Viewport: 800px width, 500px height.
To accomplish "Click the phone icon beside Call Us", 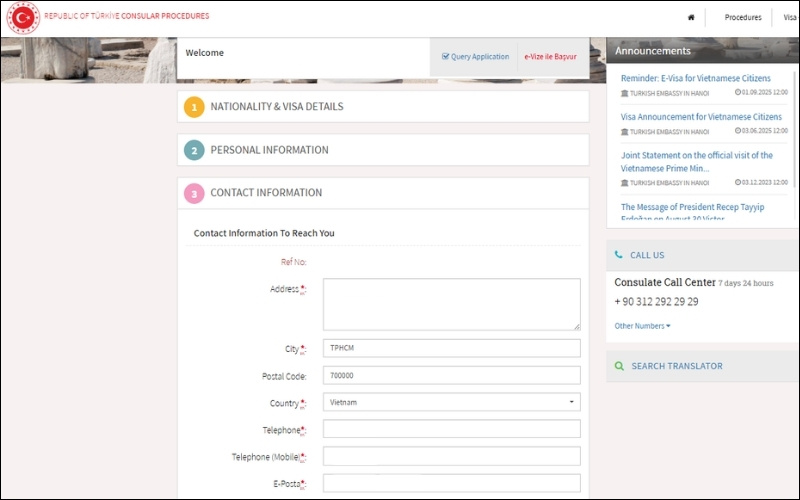I will click(619, 255).
